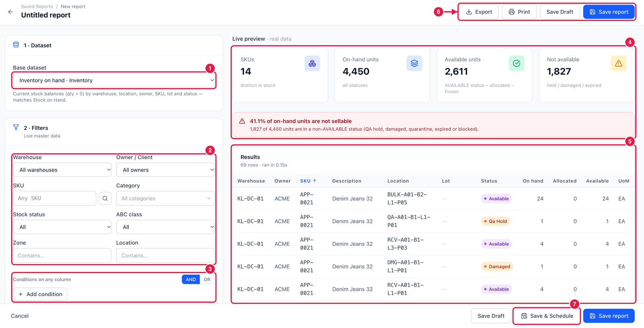Click the Export button
644x328 pixels.
[479, 12]
